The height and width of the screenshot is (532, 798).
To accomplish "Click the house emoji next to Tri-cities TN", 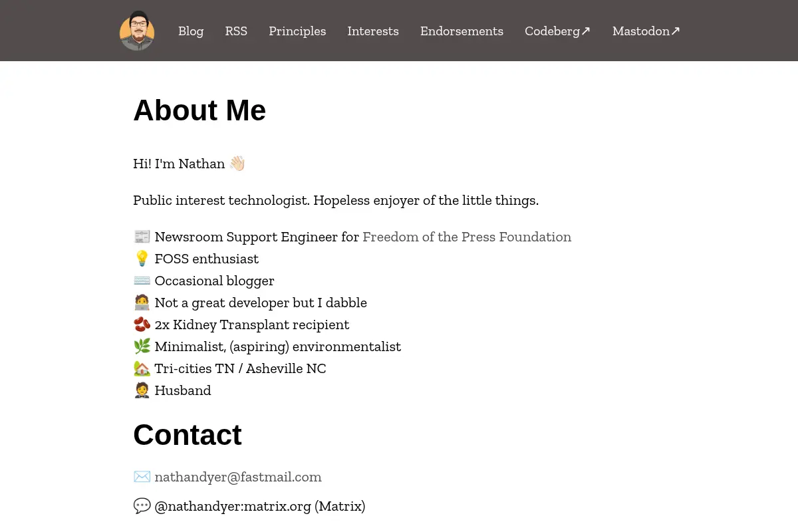I will (142, 368).
